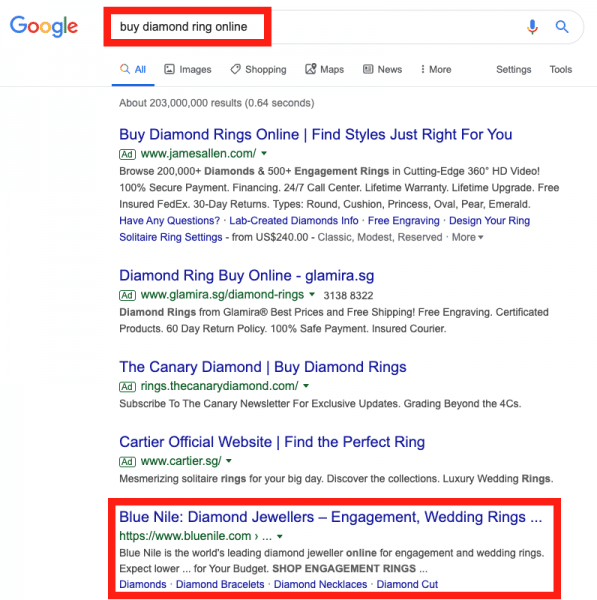Image resolution: width=597 pixels, height=600 pixels.
Task: Open search Settings
Action: point(514,69)
